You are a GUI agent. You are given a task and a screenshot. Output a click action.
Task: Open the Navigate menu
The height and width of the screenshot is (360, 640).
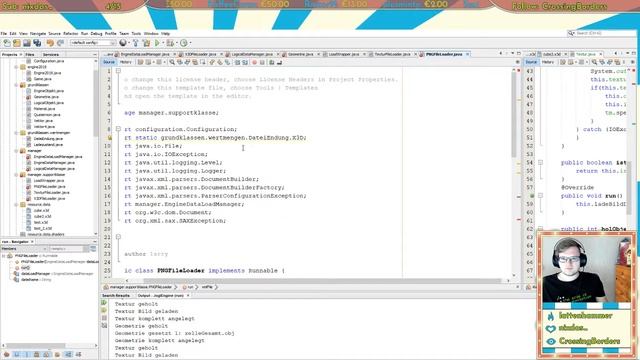tap(38, 33)
